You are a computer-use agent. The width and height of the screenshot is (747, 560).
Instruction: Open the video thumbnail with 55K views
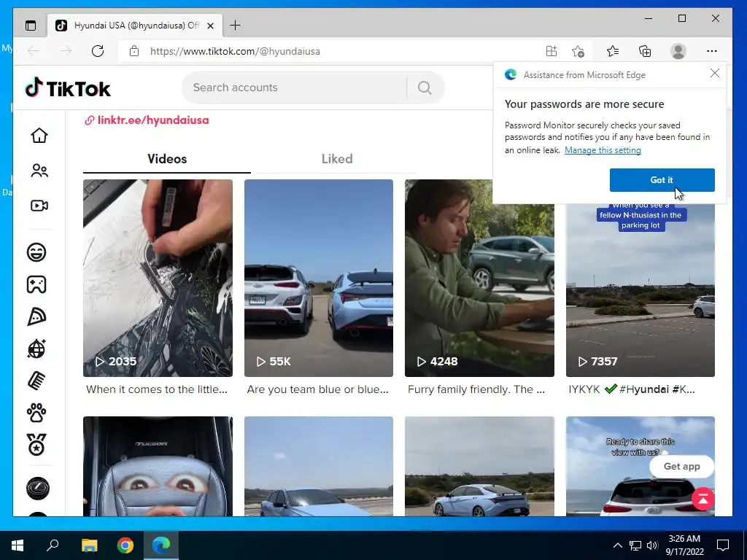[319, 278]
